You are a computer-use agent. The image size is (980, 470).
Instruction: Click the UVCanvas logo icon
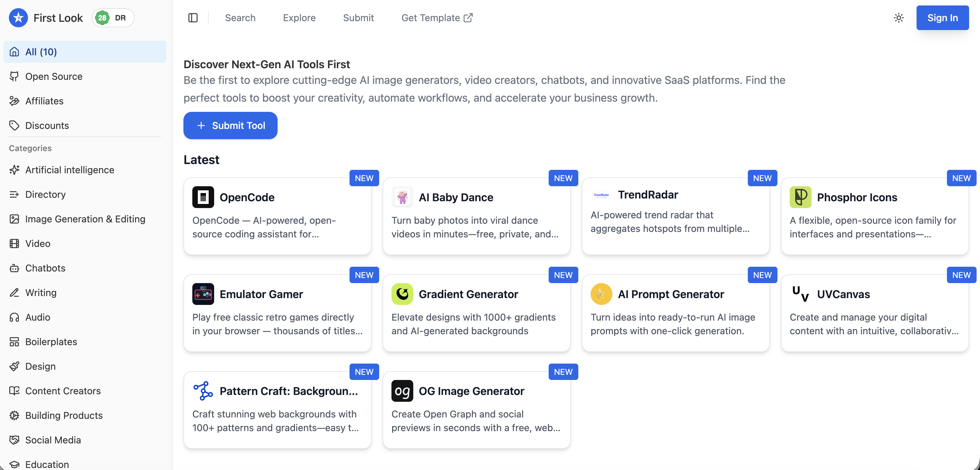[800, 294]
